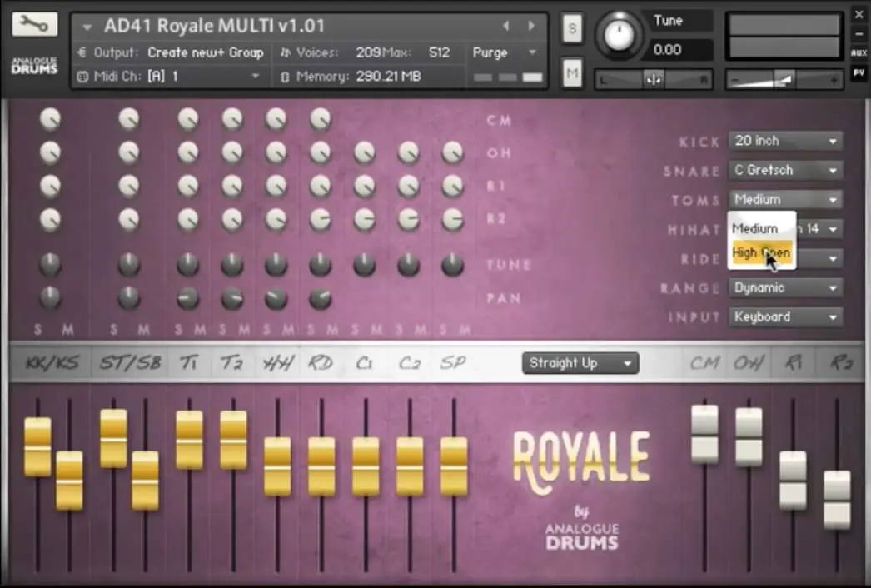871x588 pixels.
Task: Click the SP channel label
Action: pos(453,363)
